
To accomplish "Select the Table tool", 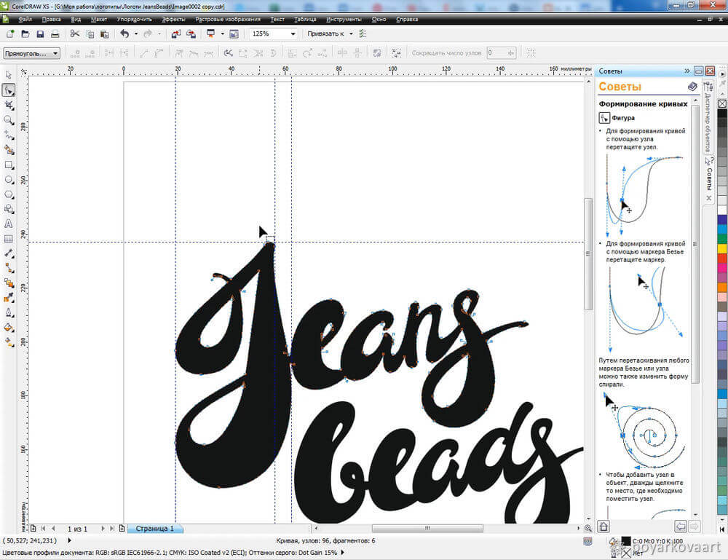I will 8,239.
